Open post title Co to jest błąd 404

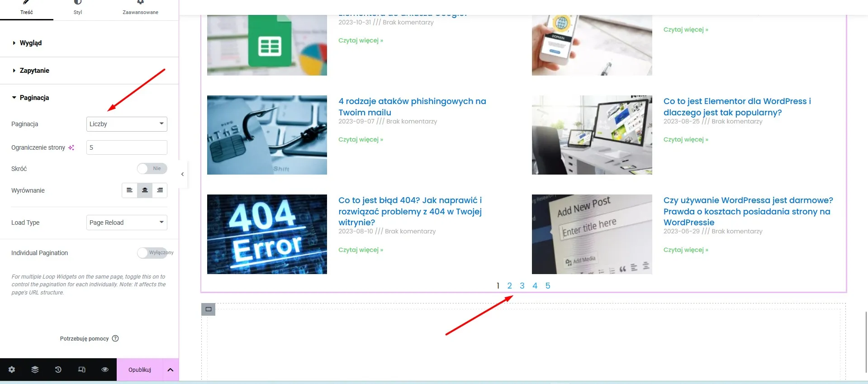[410, 211]
